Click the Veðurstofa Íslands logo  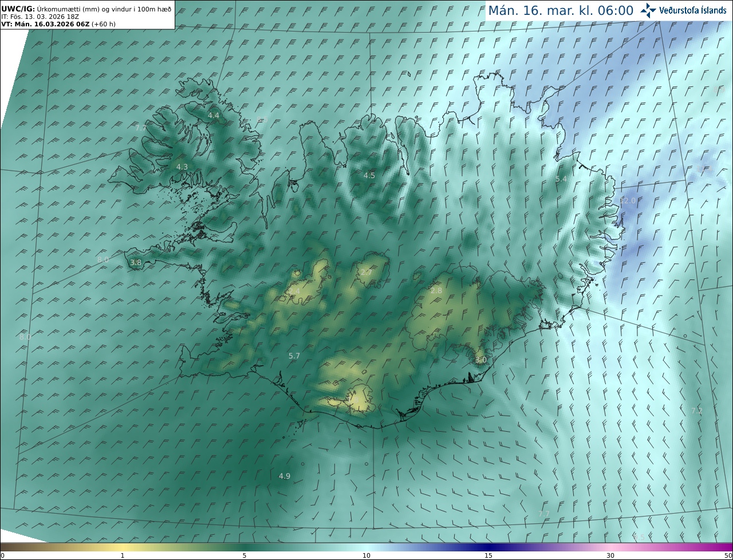tap(683, 10)
